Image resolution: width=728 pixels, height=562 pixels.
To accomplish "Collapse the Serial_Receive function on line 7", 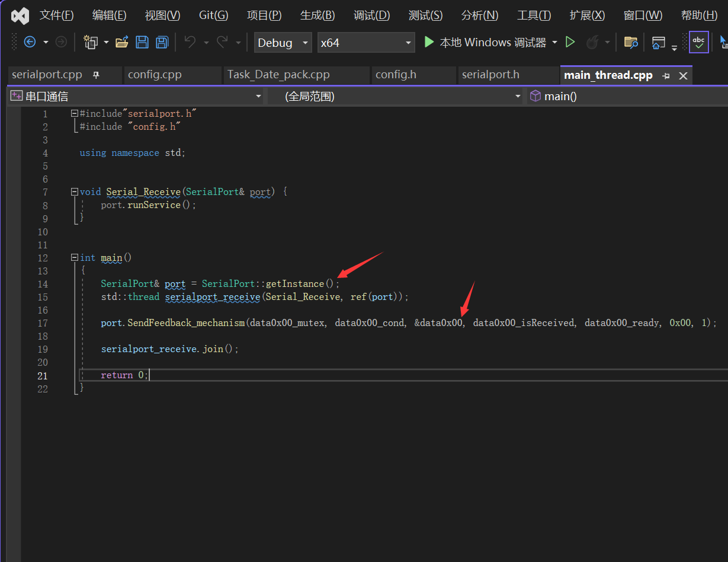I will click(x=74, y=192).
